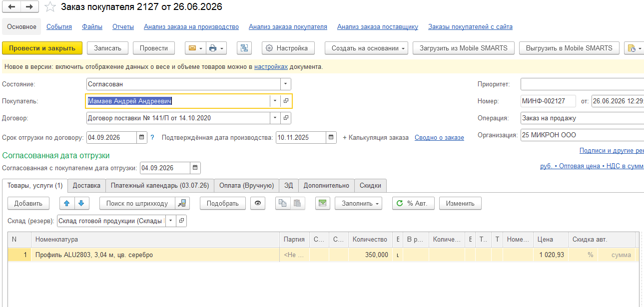This screenshot has width=644, height=307.
Task: Toggle the eye visibility button
Action: pyautogui.click(x=258, y=203)
